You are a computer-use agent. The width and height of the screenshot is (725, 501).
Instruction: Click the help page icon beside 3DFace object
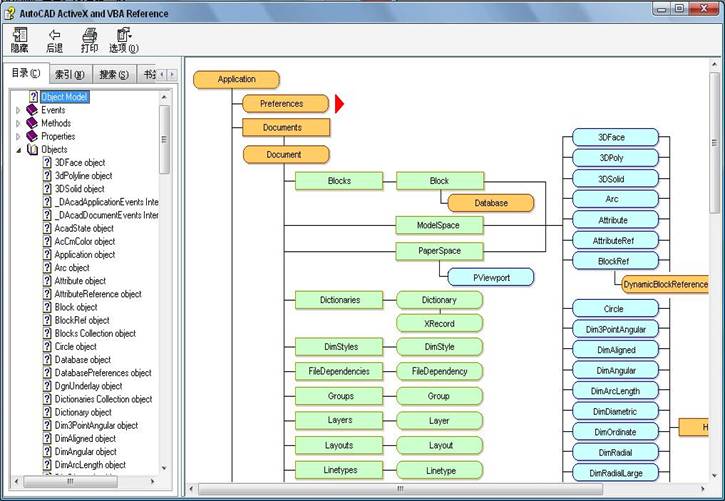point(47,162)
